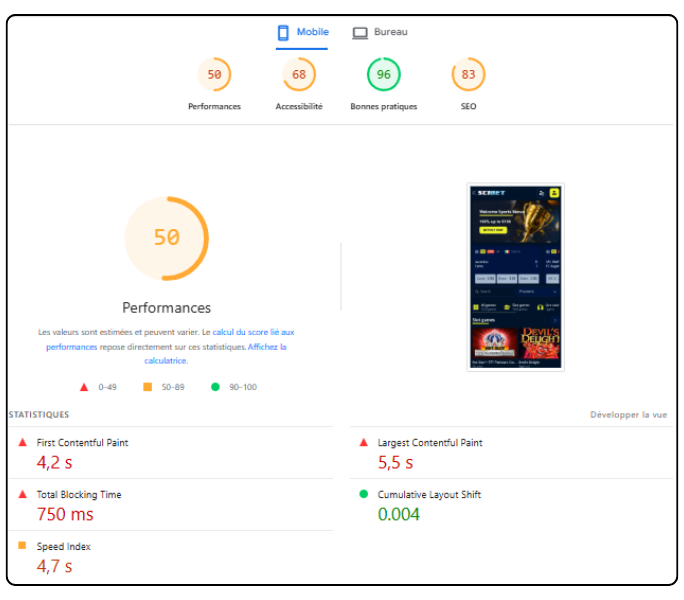The height and width of the screenshot is (600, 684).
Task: Expand the First Contentful Paint metric
Action: pos(82,442)
